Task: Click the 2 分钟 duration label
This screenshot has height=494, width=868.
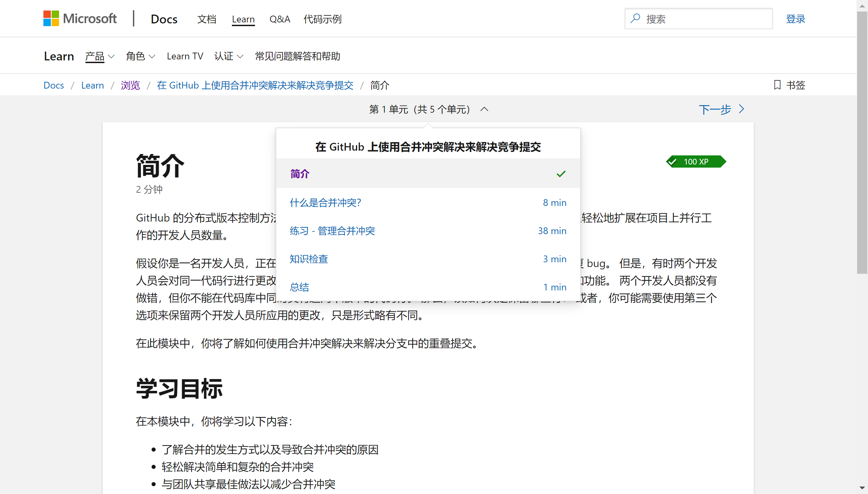Action: 149,189
